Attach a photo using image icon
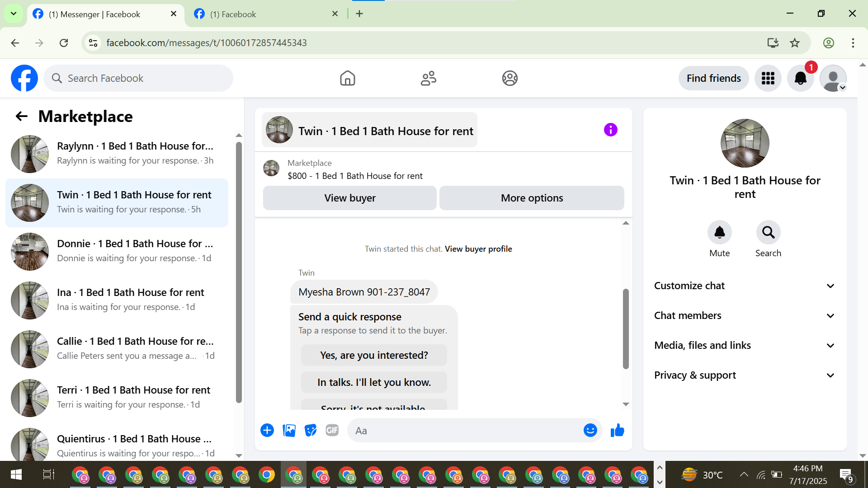 coord(289,431)
